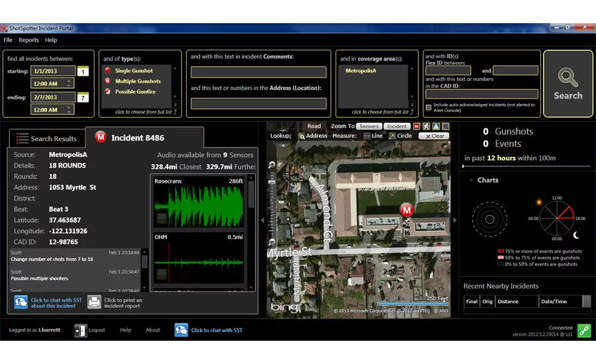The height and width of the screenshot is (364, 596).
Task: Click the map zoom-in magnifier
Action: tap(272, 165)
